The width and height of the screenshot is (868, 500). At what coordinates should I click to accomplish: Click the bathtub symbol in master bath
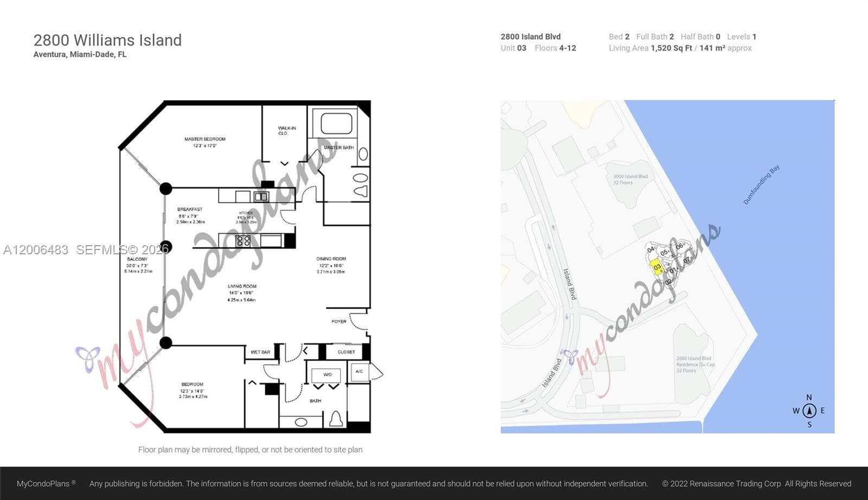(336, 123)
